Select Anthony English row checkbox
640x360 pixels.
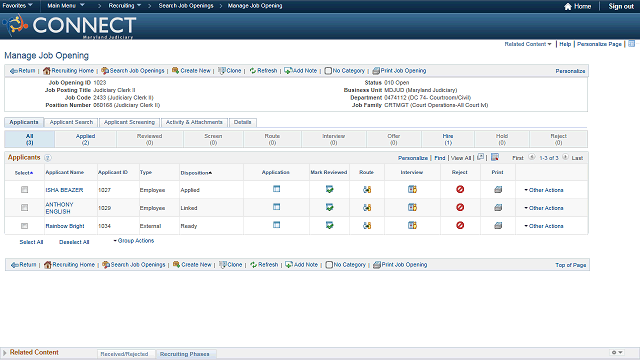(x=24, y=208)
